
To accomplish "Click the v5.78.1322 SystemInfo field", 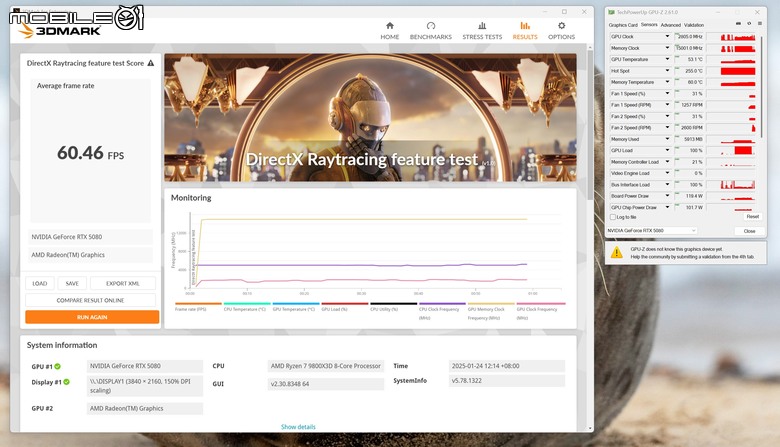I will [507, 381].
